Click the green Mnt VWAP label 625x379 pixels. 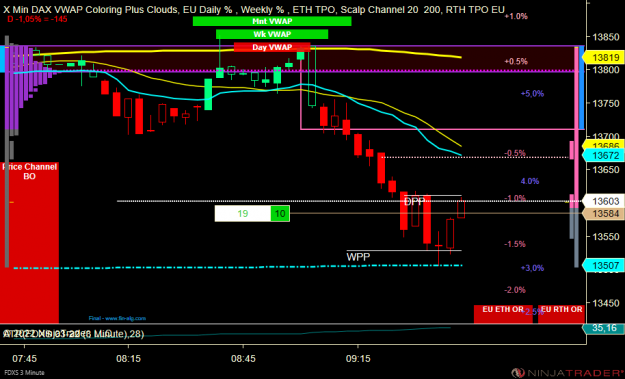272,21
